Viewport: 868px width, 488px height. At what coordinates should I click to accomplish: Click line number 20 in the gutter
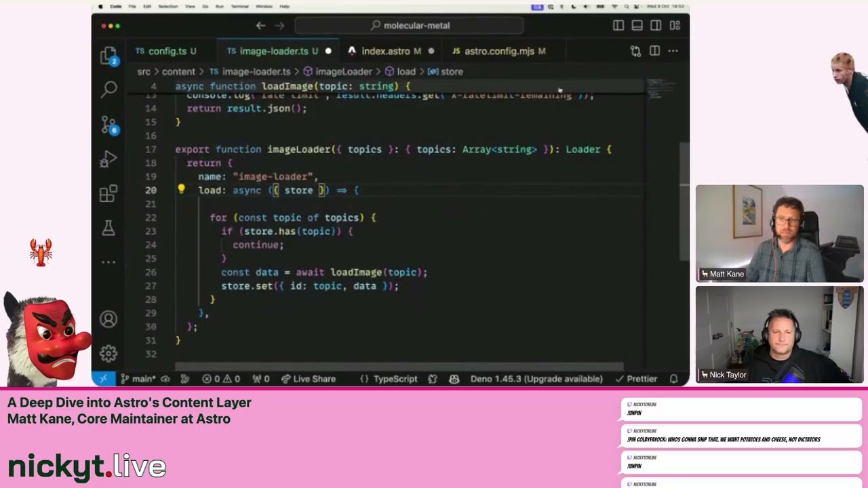[x=151, y=190]
